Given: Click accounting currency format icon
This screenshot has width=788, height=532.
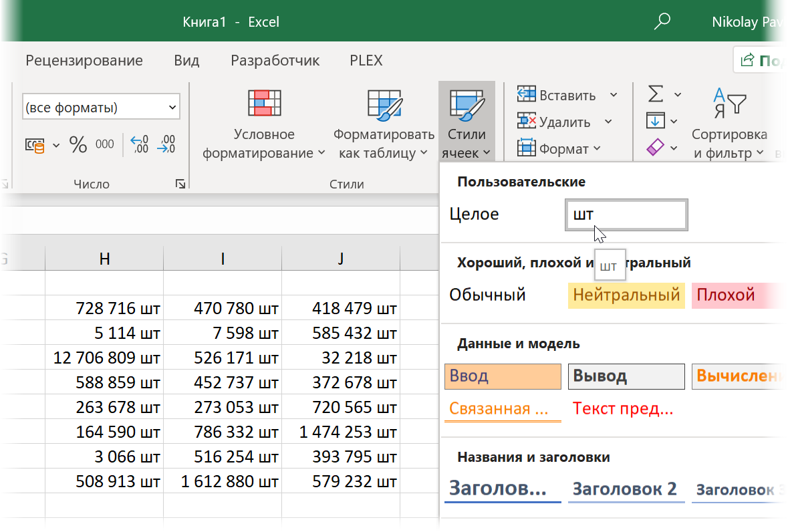Looking at the screenshot, I should (x=35, y=145).
